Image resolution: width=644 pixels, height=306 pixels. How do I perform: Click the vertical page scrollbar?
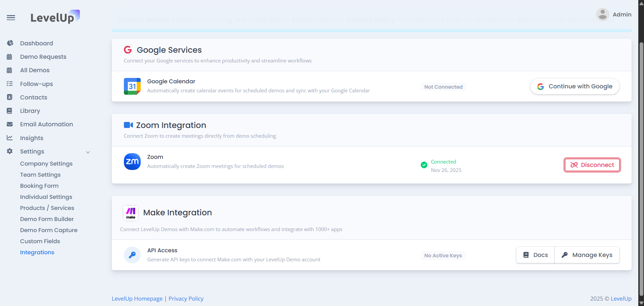(x=641, y=168)
